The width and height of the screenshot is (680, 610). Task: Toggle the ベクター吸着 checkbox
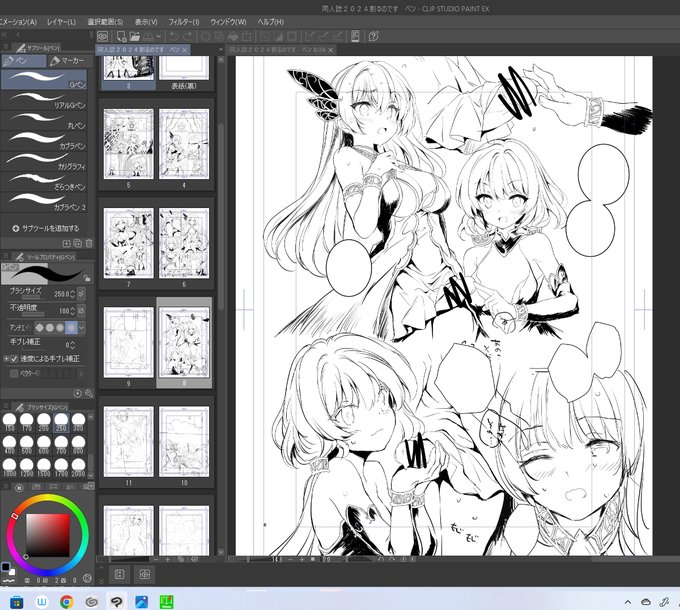[x=14, y=373]
